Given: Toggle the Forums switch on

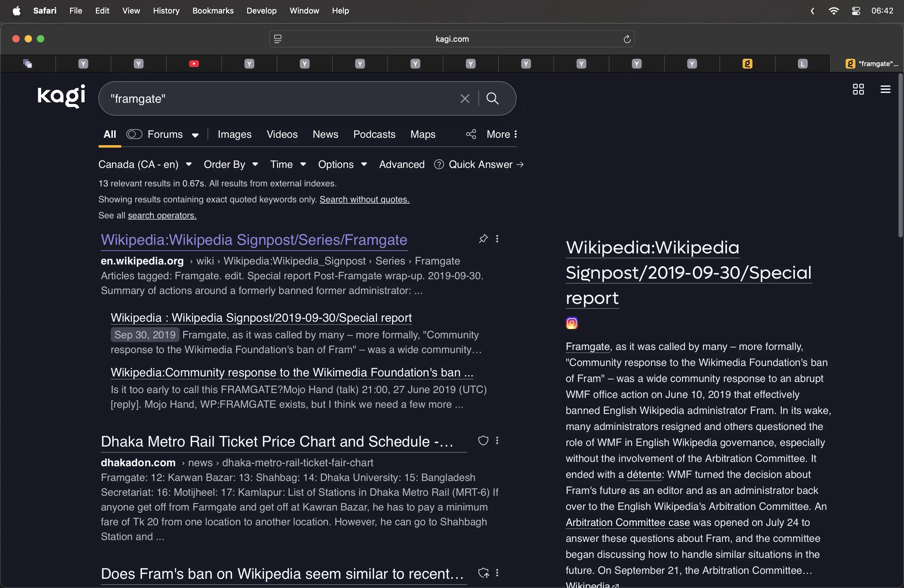Looking at the screenshot, I should click(x=134, y=134).
